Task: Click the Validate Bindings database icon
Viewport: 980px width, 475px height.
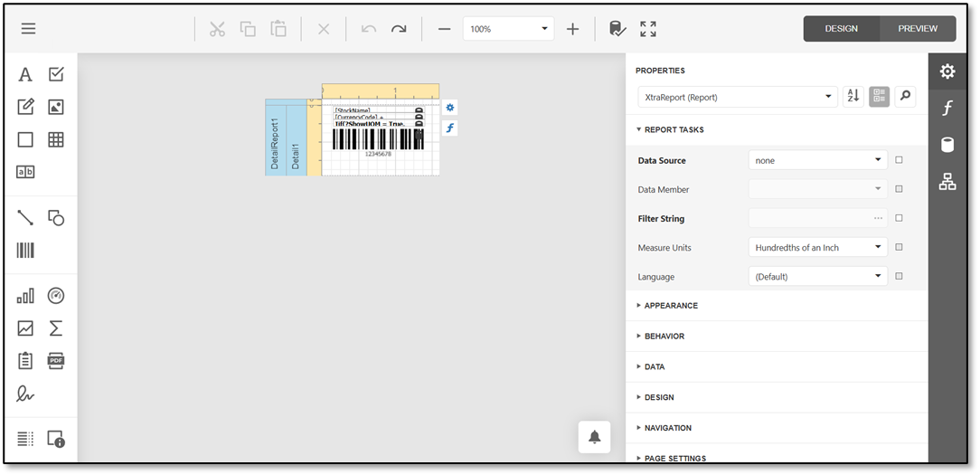Action: [x=617, y=29]
